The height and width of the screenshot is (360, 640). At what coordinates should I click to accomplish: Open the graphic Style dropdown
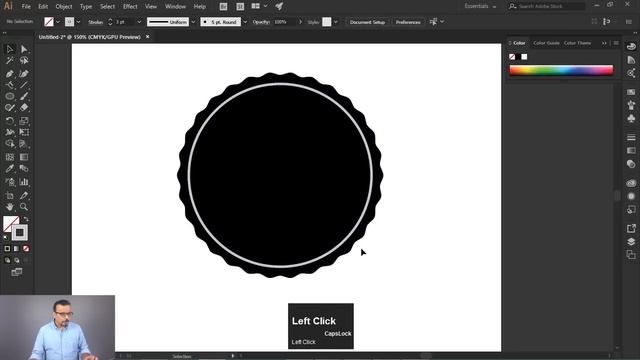pyautogui.click(x=336, y=22)
